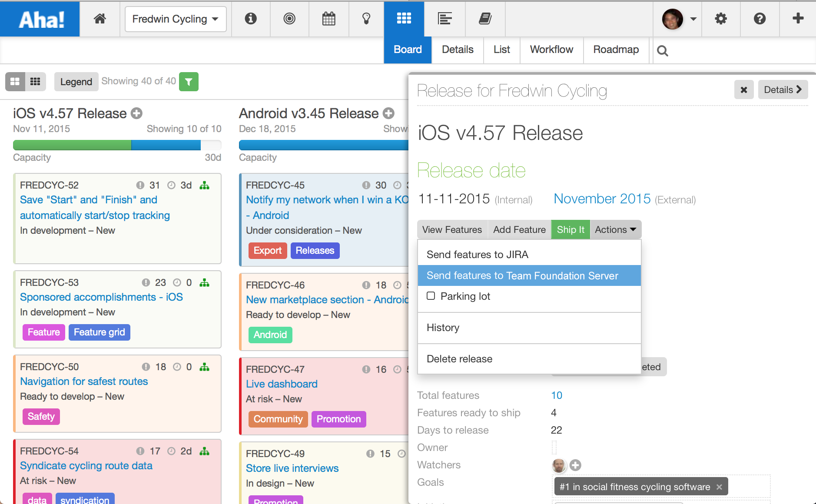The height and width of the screenshot is (504, 816).
Task: Expand the Actions dropdown
Action: (x=615, y=229)
